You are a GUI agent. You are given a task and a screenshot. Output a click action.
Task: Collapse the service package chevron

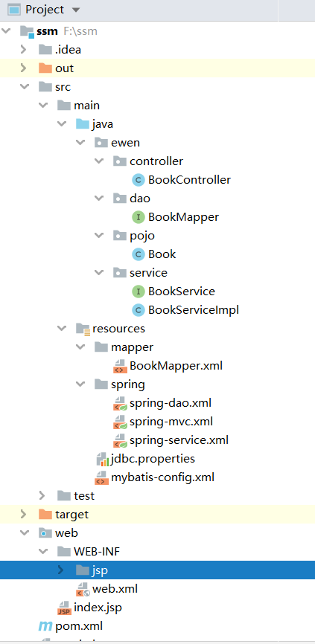pyautogui.click(x=99, y=273)
